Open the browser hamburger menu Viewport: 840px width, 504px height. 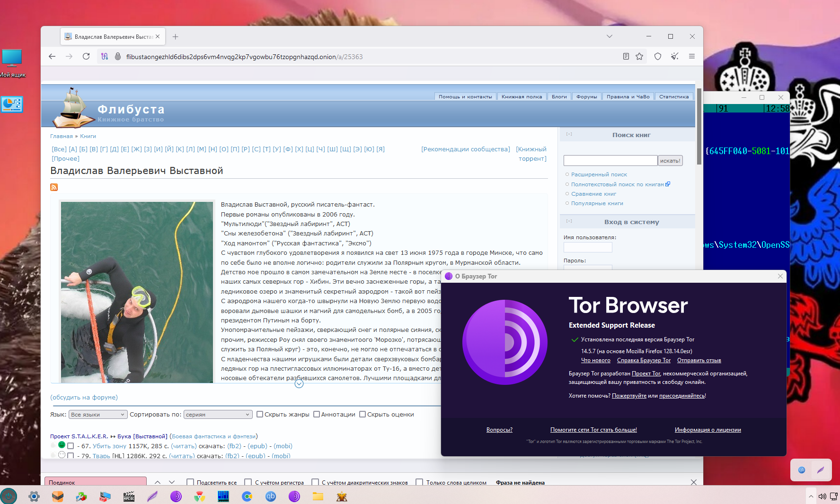click(x=691, y=57)
